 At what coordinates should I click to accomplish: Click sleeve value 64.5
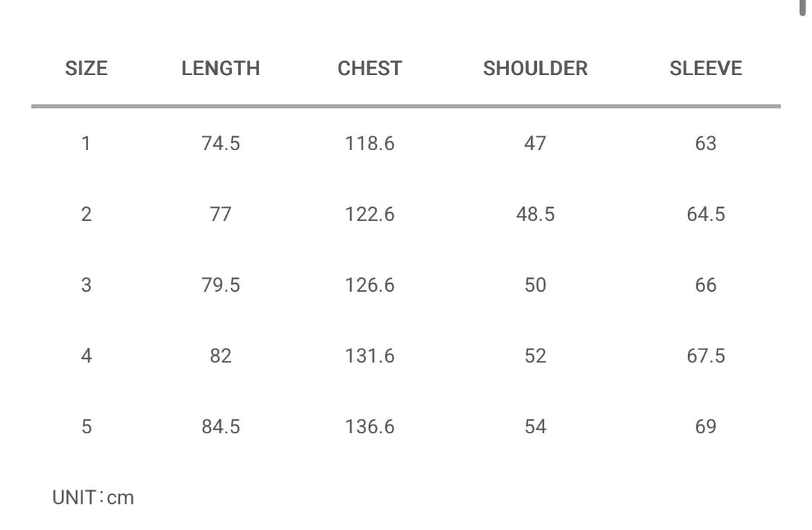point(705,214)
